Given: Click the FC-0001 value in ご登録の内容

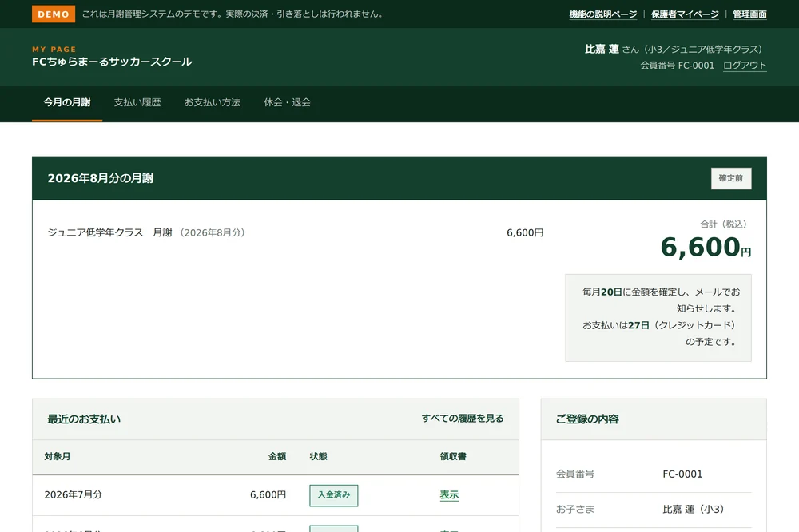Looking at the screenshot, I should (x=682, y=474).
